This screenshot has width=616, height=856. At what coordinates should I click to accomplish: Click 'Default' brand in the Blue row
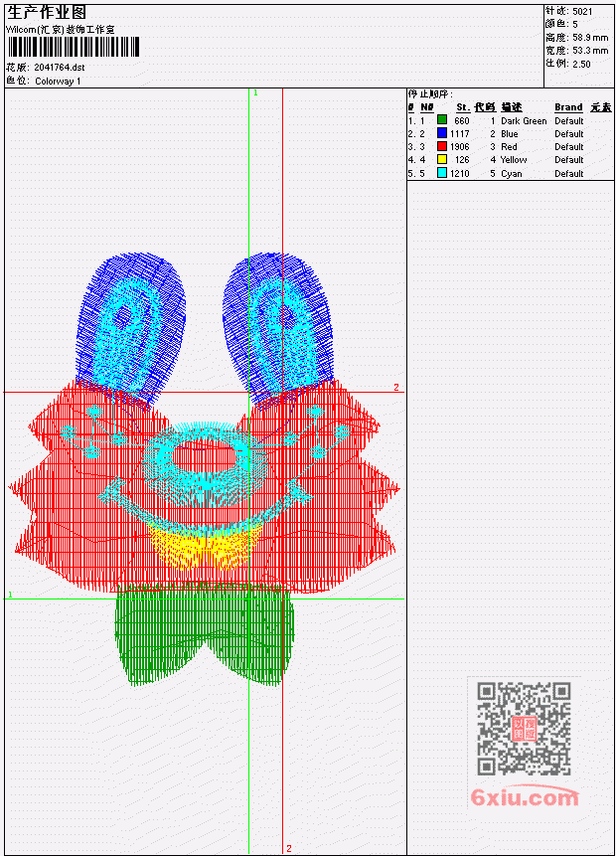(569, 134)
